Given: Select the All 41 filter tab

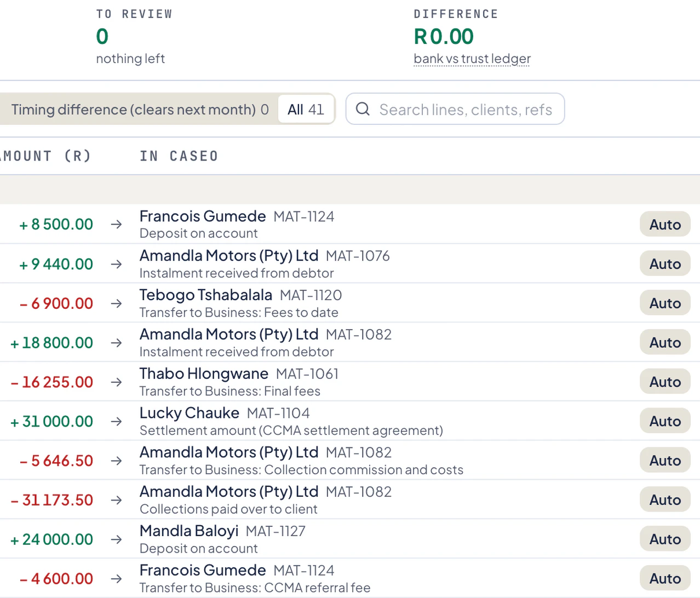Looking at the screenshot, I should tap(306, 110).
